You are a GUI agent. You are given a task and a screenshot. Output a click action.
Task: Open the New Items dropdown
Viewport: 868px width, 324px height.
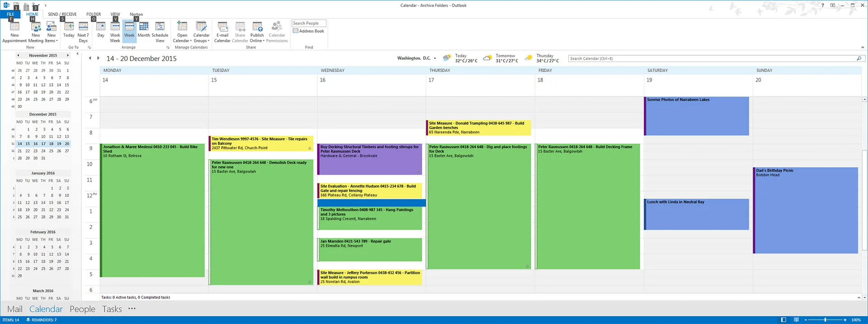point(52,32)
